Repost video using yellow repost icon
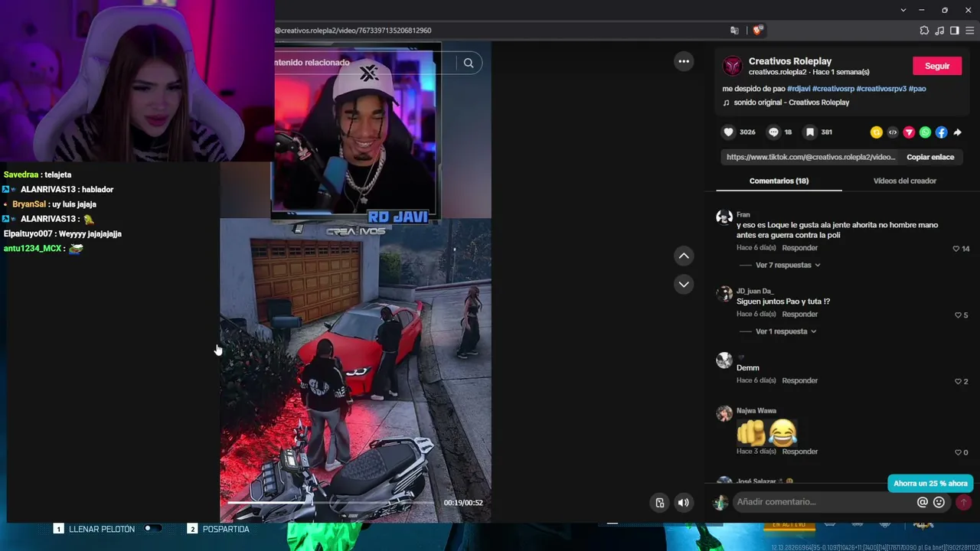980x551 pixels. point(877,132)
